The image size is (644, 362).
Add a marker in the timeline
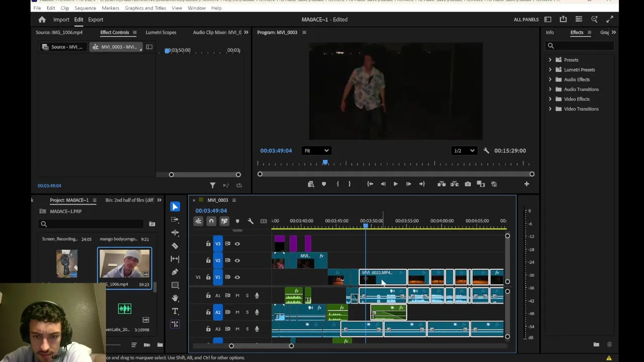point(237,221)
